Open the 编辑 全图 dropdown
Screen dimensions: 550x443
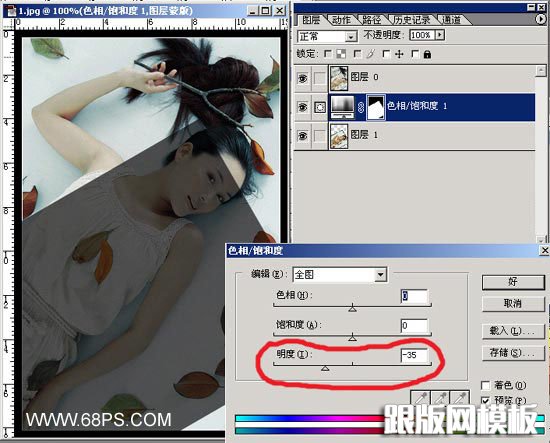coord(340,274)
